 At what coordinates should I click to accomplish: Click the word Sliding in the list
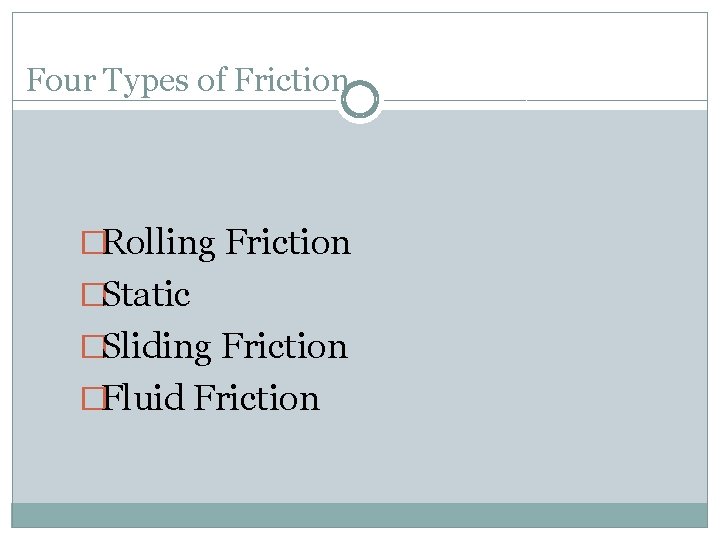click(x=158, y=347)
